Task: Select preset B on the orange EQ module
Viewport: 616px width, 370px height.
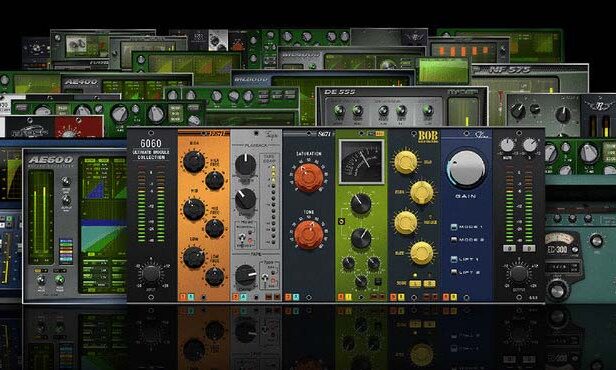Action: coord(191,297)
